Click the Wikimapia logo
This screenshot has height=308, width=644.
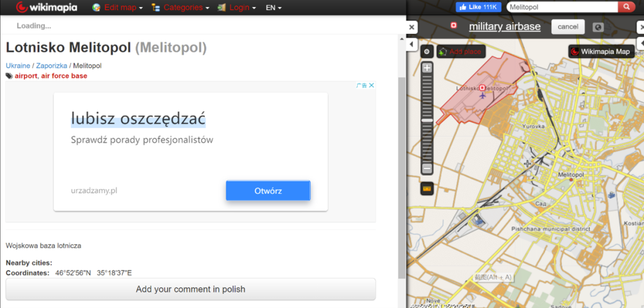(x=47, y=7)
